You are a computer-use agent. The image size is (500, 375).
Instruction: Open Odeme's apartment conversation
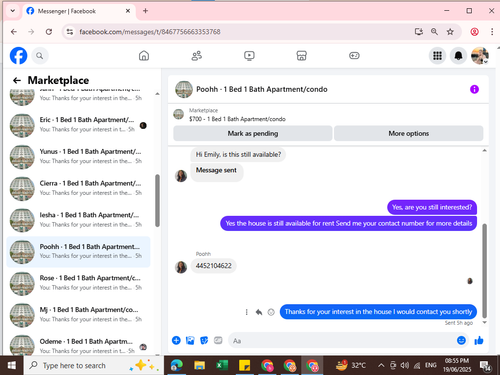click(78, 346)
